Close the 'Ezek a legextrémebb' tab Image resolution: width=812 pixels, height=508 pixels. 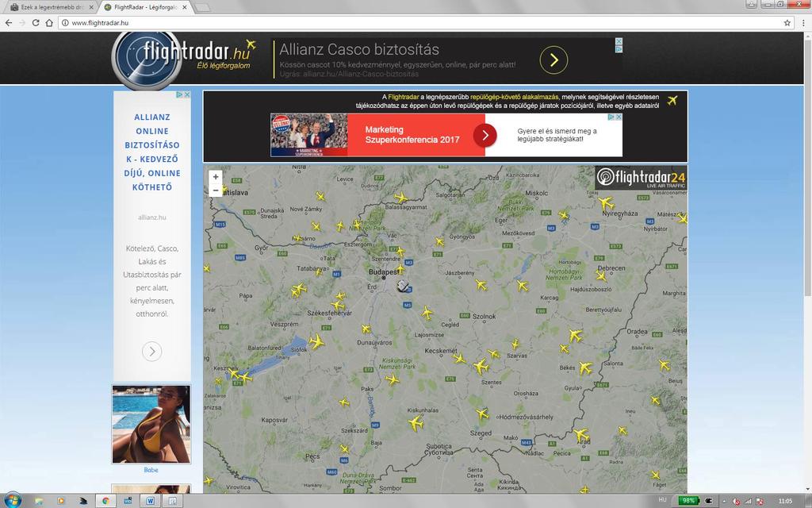[91, 7]
